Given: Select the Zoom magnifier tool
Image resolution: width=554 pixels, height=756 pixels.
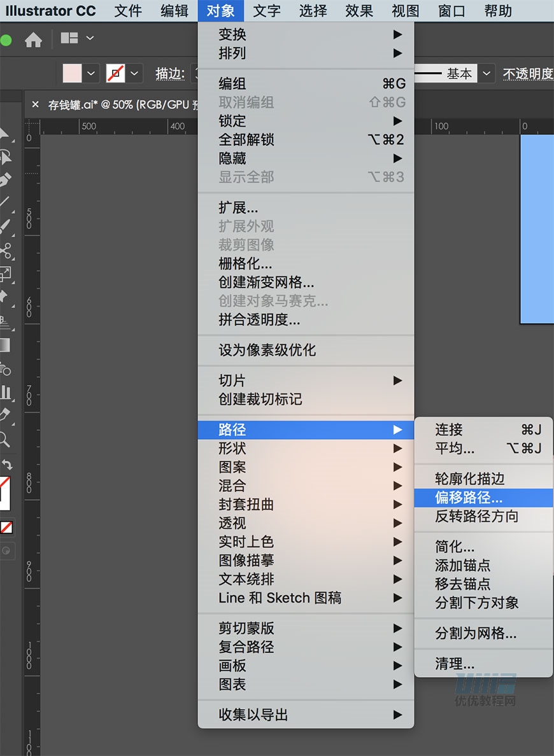Looking at the screenshot, I should coord(4,438).
